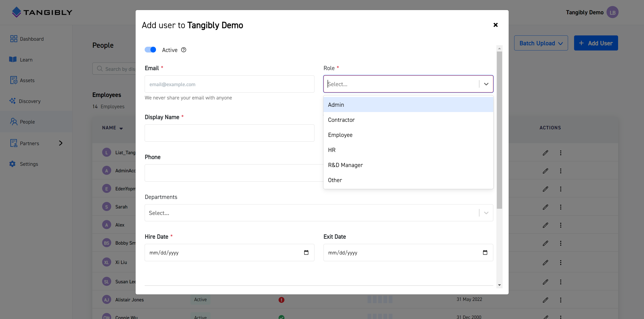Screen dimensions: 644x319
Task: Edit Alistair Jones row pencil icon
Action: tap(545, 300)
